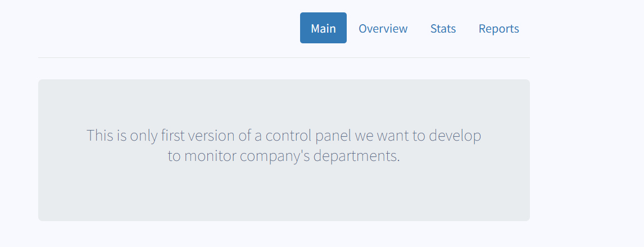Click the word "monitor" in the message
Viewport: 644px width, 247px height.
point(210,156)
